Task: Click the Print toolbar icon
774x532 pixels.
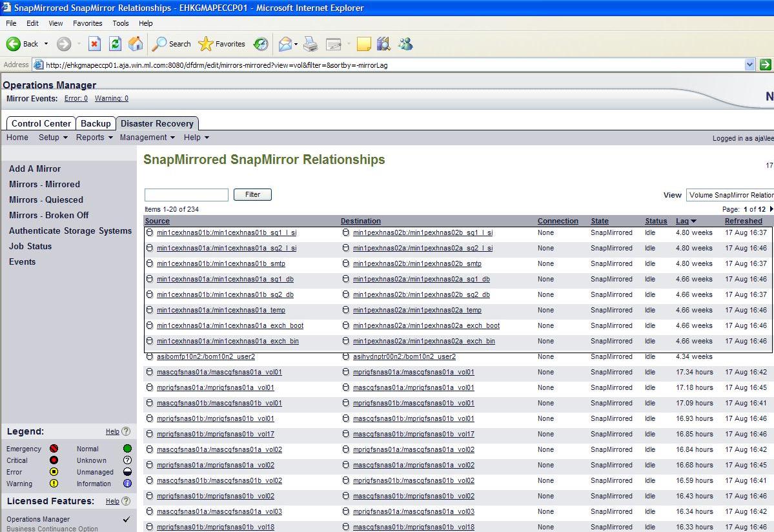Action: (x=311, y=44)
